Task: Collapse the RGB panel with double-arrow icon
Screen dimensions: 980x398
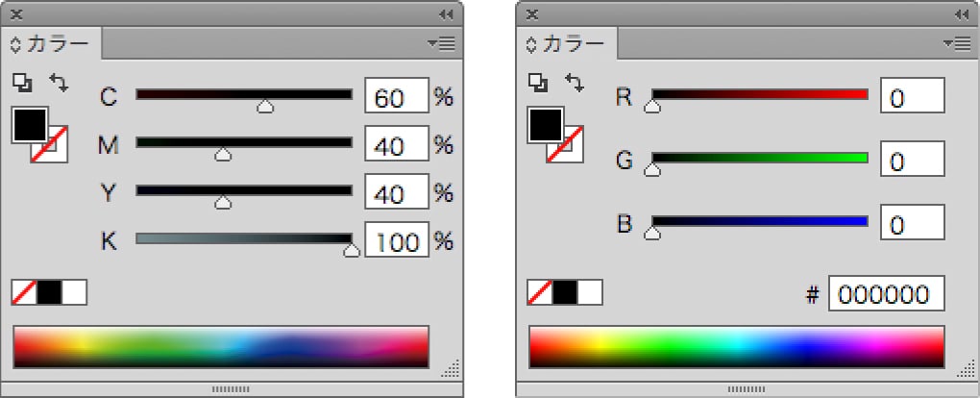Action: [x=961, y=14]
